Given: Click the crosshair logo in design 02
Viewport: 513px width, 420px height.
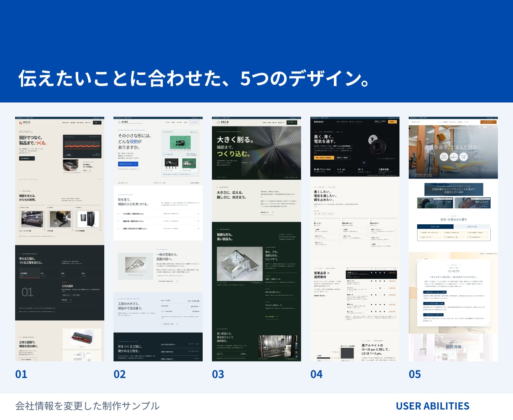Looking at the screenshot, I should pos(119,122).
